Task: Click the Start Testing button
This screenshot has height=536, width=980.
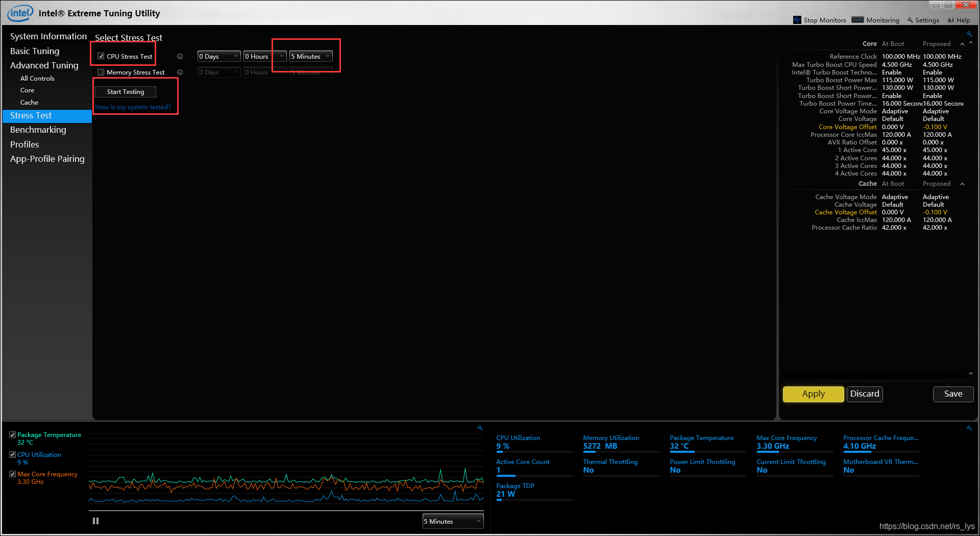Action: [126, 92]
